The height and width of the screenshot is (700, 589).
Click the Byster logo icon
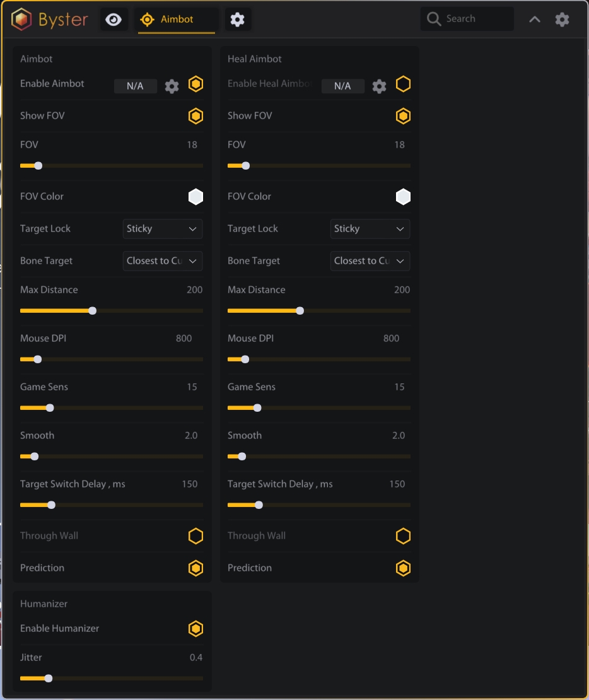(21, 20)
